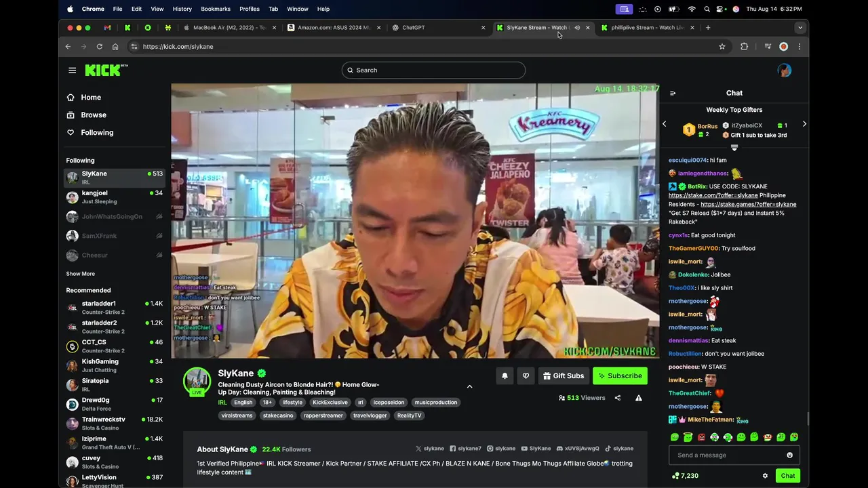868x488 pixels.
Task: Switch to the Amazon ASUS browser tab
Action: pyautogui.click(x=334, y=28)
